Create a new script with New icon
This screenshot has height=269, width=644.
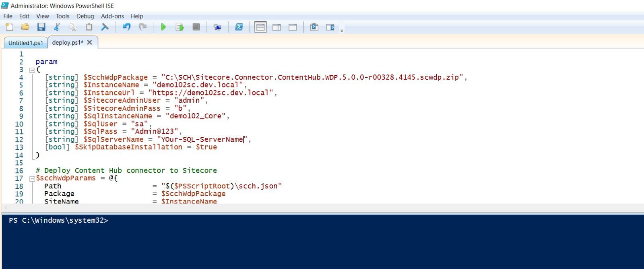pyautogui.click(x=9, y=27)
